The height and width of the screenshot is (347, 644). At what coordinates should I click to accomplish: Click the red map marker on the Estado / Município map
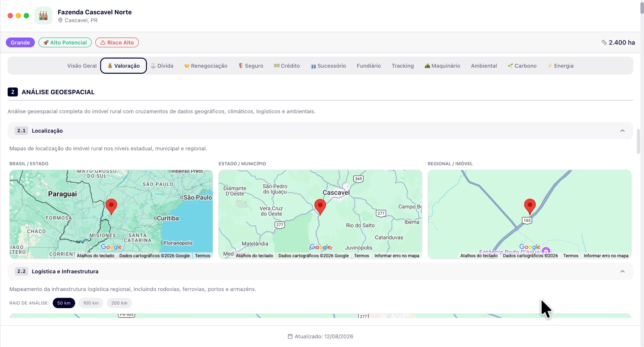tap(320, 207)
